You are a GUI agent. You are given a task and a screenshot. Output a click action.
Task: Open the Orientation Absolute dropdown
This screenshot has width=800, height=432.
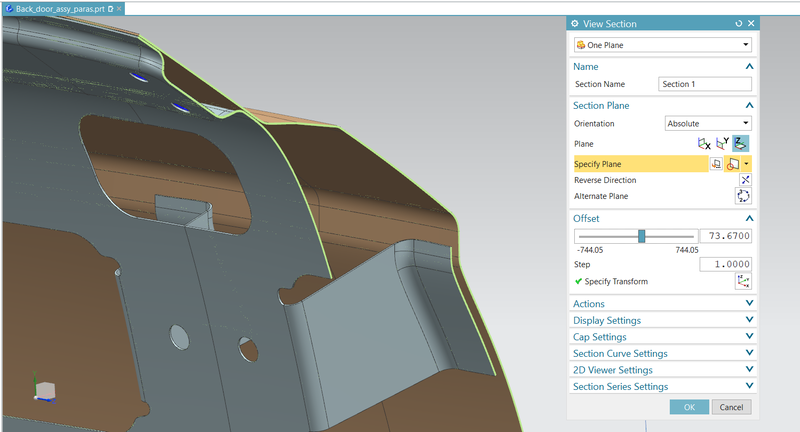point(707,124)
